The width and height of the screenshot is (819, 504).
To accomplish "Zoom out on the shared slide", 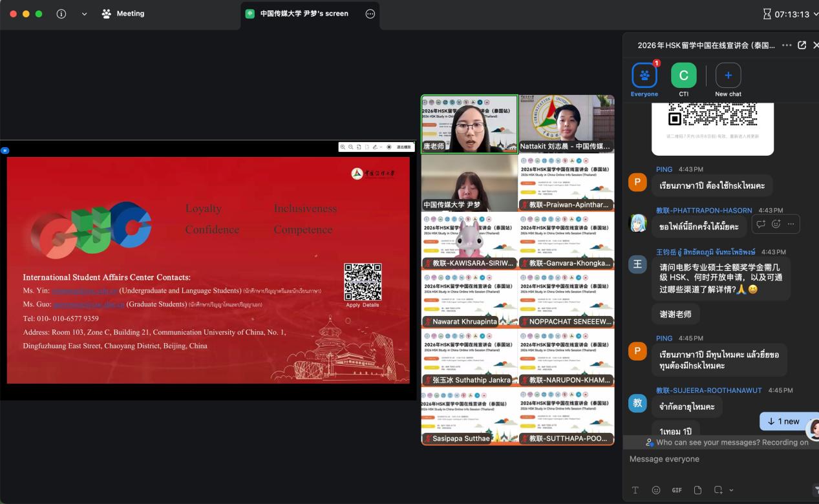I will (350, 147).
